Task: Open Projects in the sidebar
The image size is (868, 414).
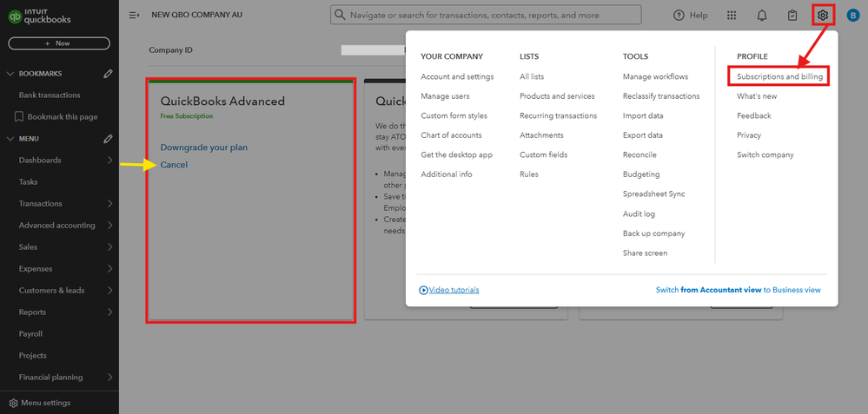Action: tap(33, 355)
